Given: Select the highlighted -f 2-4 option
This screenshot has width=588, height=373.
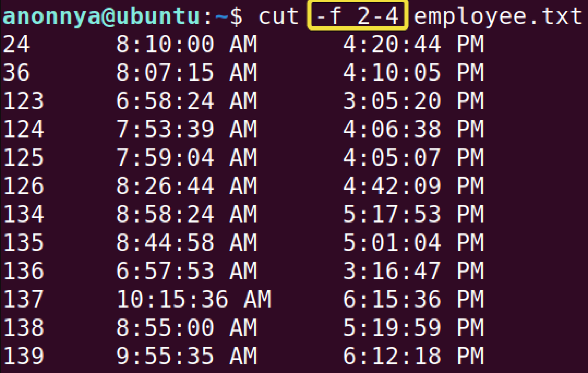Looking at the screenshot, I should 358,16.
